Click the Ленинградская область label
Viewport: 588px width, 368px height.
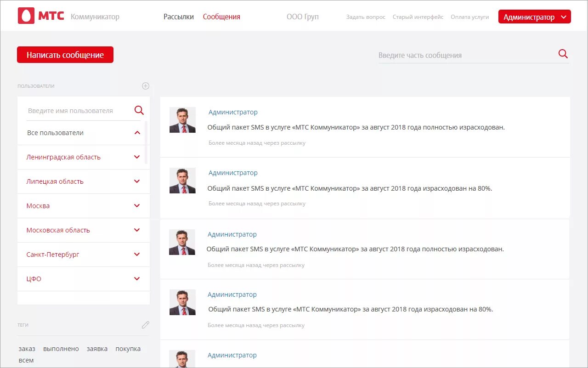point(63,157)
